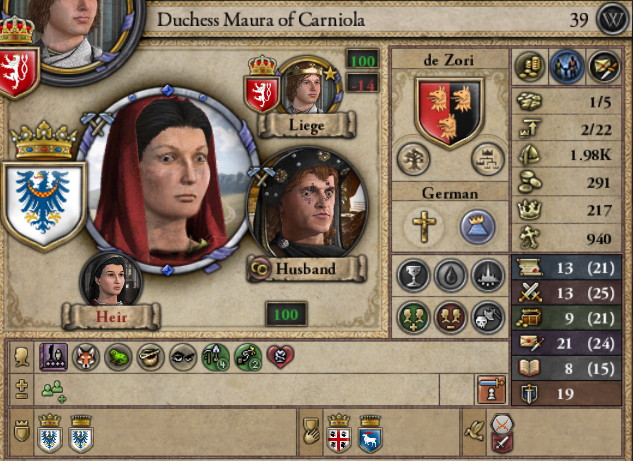Toggle the rivals relation filter
Screen dimensions: 633x461
pos(451,317)
